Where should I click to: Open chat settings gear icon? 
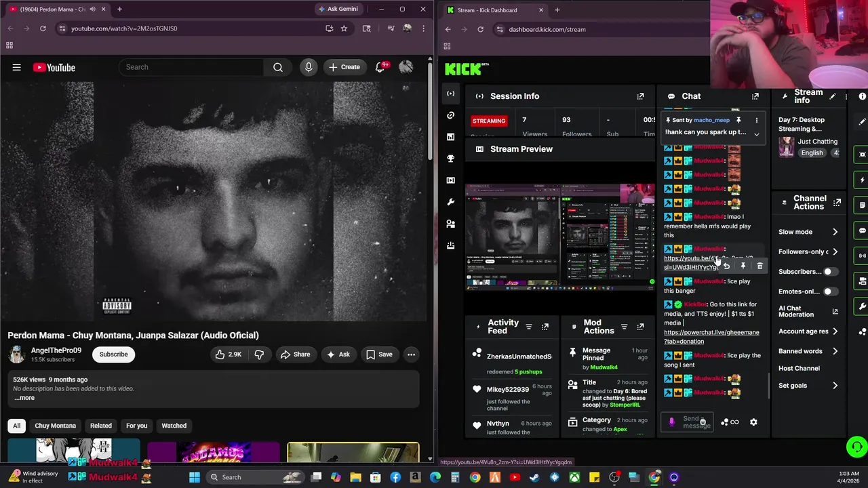click(x=753, y=422)
